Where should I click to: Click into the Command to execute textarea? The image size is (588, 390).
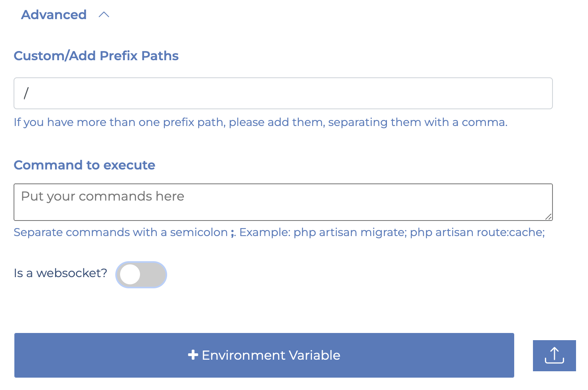tap(283, 202)
